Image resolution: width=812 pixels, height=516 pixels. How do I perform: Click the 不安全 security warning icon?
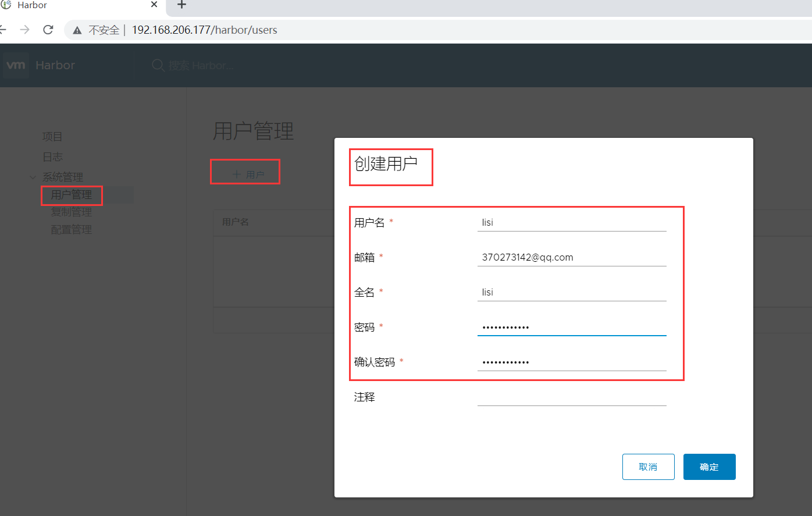[77, 30]
